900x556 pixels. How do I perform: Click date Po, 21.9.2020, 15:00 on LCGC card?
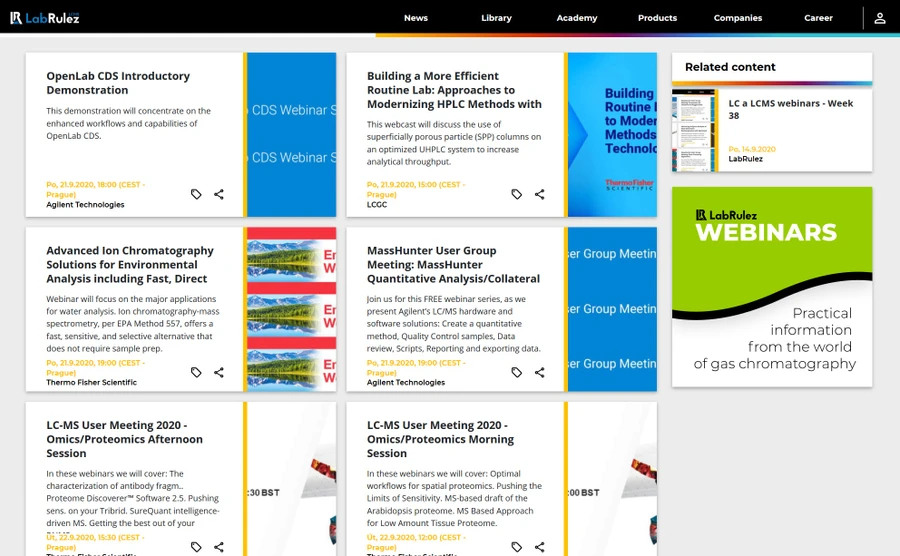click(416, 189)
